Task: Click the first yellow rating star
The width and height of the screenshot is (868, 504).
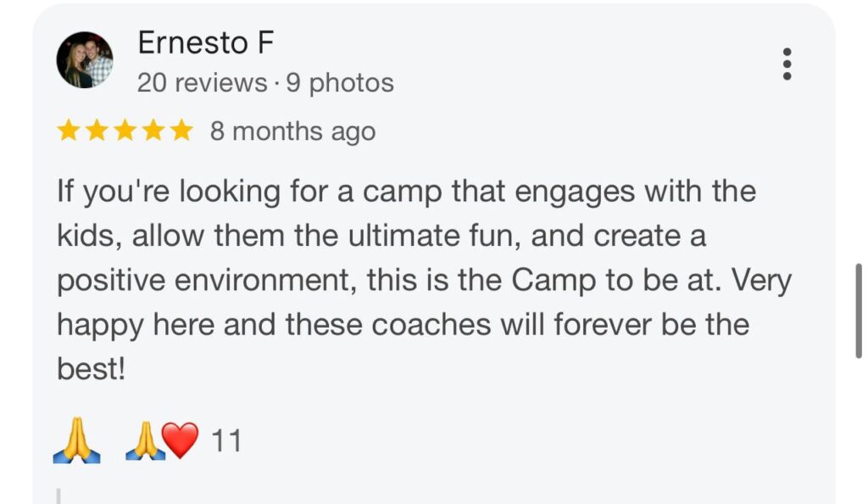Action: (x=70, y=131)
